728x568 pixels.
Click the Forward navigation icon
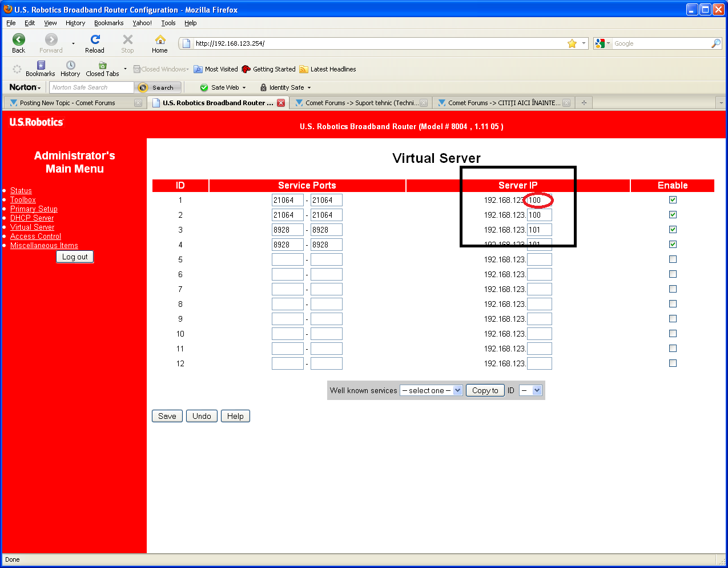tap(51, 39)
